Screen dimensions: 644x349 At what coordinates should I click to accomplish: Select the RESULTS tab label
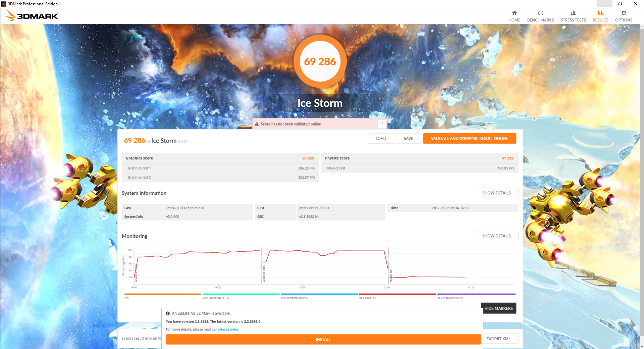[x=600, y=20]
